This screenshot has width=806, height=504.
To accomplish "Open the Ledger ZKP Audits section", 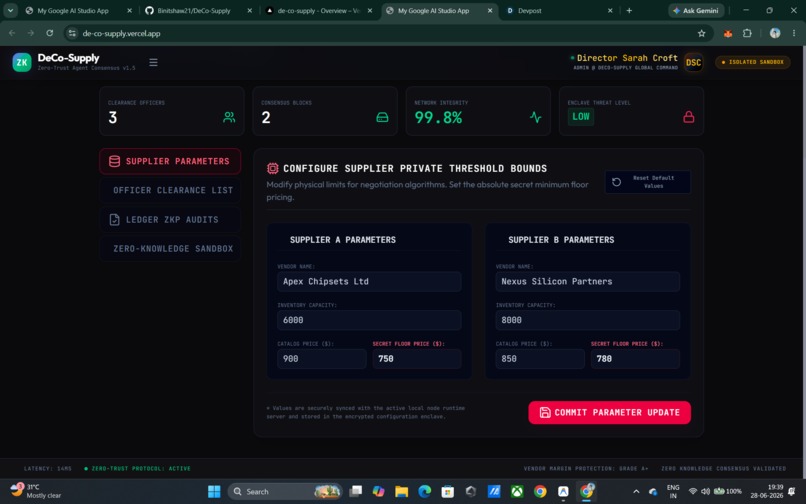I will coord(170,220).
